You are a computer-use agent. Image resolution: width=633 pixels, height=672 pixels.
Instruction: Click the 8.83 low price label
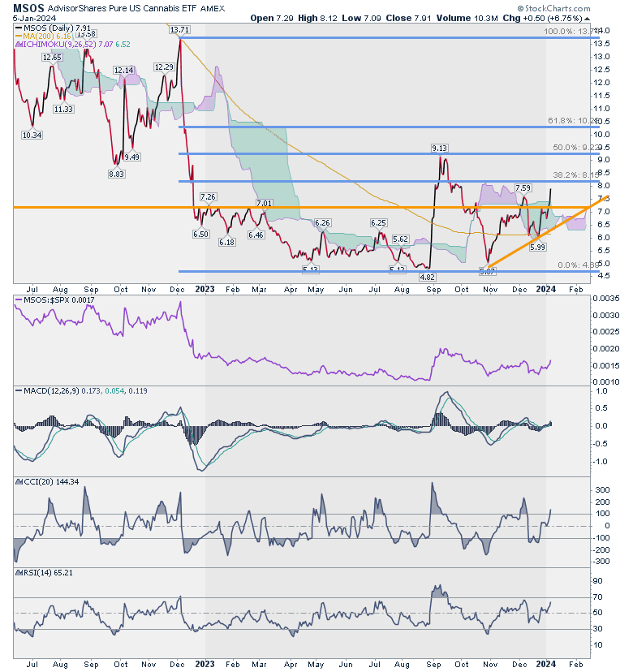117,174
